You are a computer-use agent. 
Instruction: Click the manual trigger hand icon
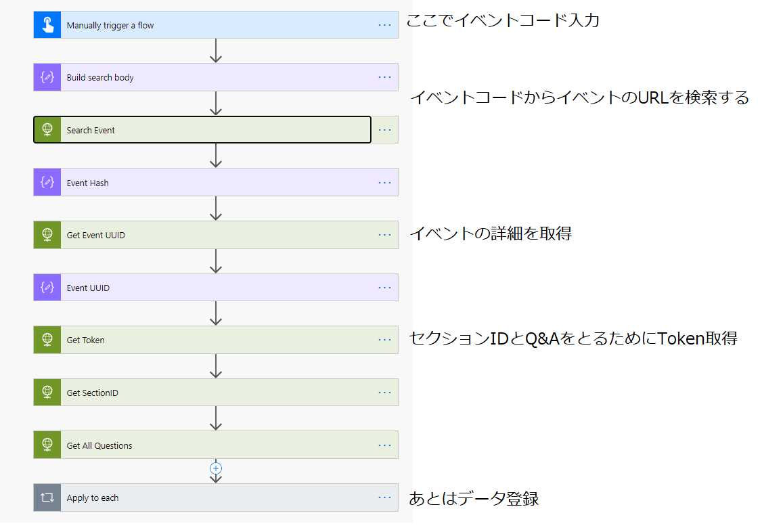coord(47,25)
